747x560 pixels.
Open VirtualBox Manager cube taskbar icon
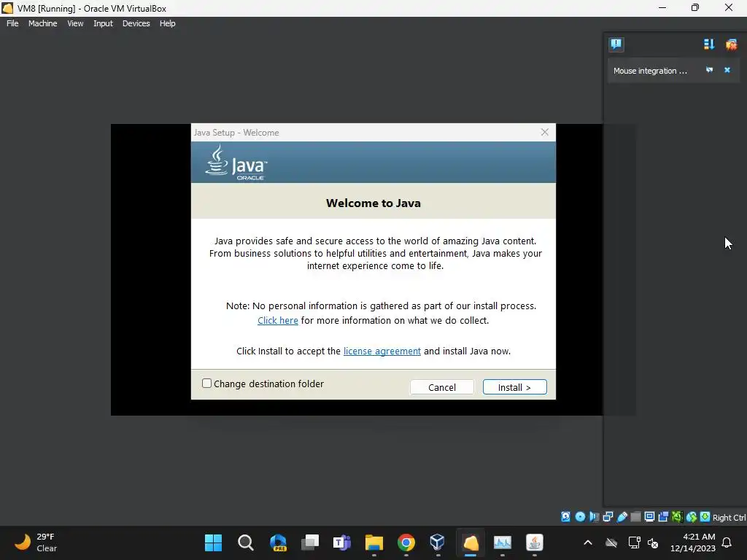[x=438, y=542]
